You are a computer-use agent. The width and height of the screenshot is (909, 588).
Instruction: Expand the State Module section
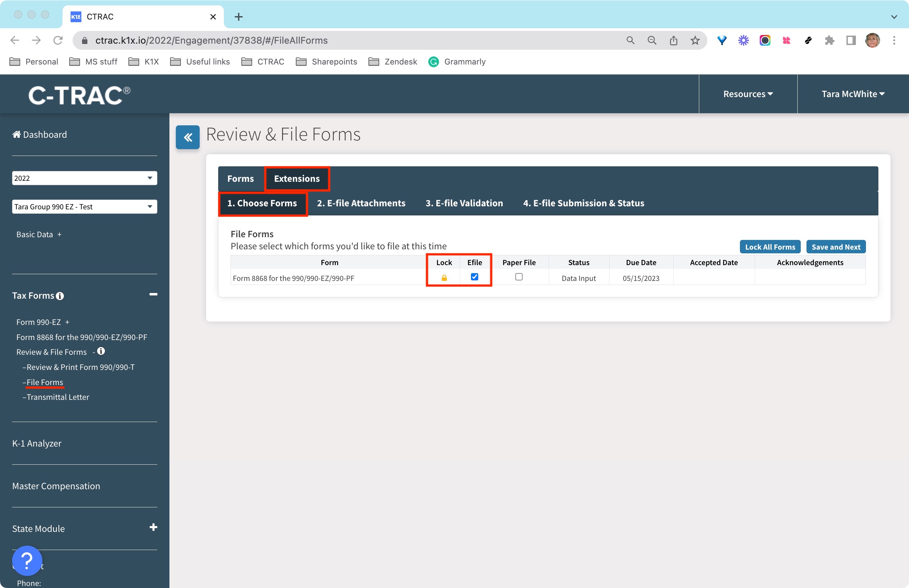pyautogui.click(x=154, y=528)
